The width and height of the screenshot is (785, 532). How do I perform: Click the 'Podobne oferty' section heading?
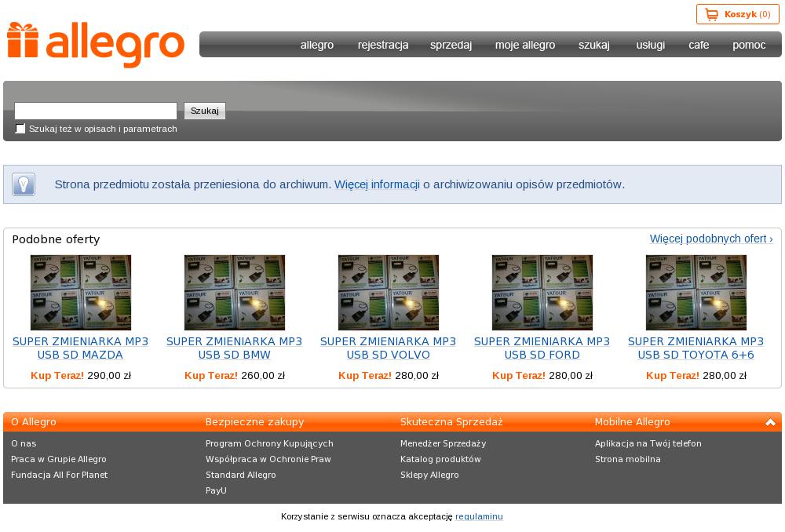(x=56, y=239)
